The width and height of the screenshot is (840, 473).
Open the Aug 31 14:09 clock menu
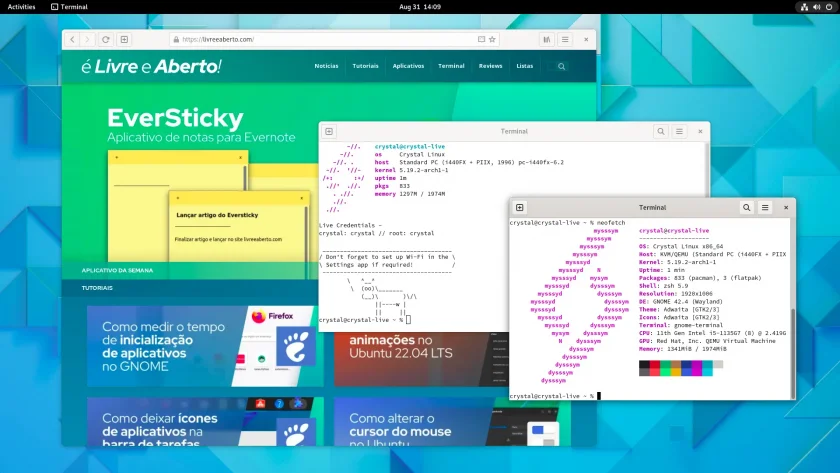tap(420, 7)
